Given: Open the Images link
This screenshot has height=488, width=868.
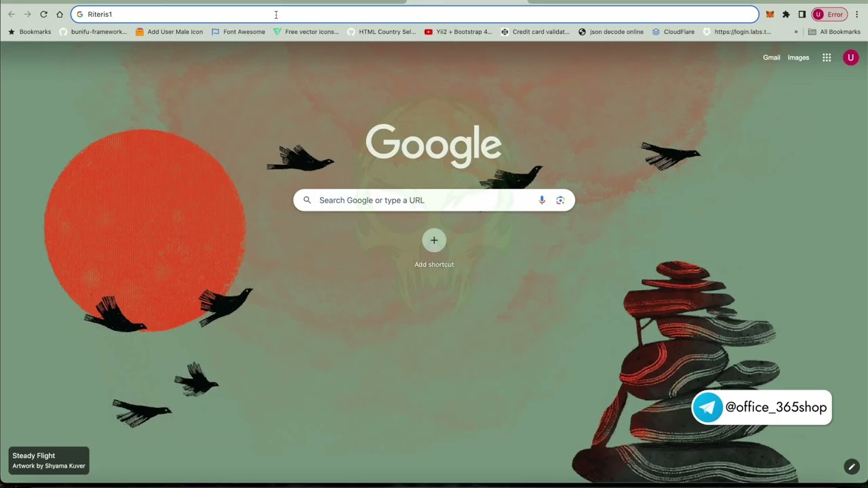Looking at the screenshot, I should click(x=798, y=58).
